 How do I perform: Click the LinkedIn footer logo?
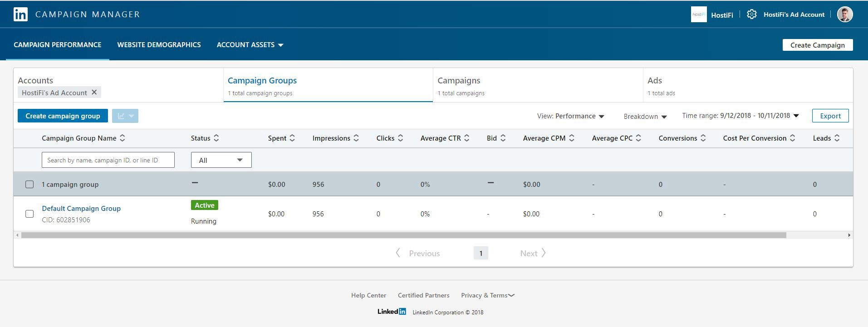[x=392, y=312]
